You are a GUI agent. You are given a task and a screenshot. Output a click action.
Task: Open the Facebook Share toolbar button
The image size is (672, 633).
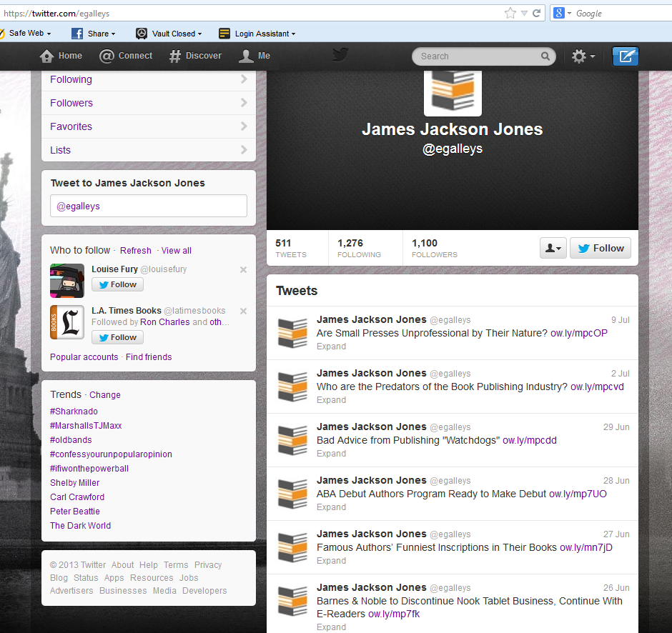(93, 34)
